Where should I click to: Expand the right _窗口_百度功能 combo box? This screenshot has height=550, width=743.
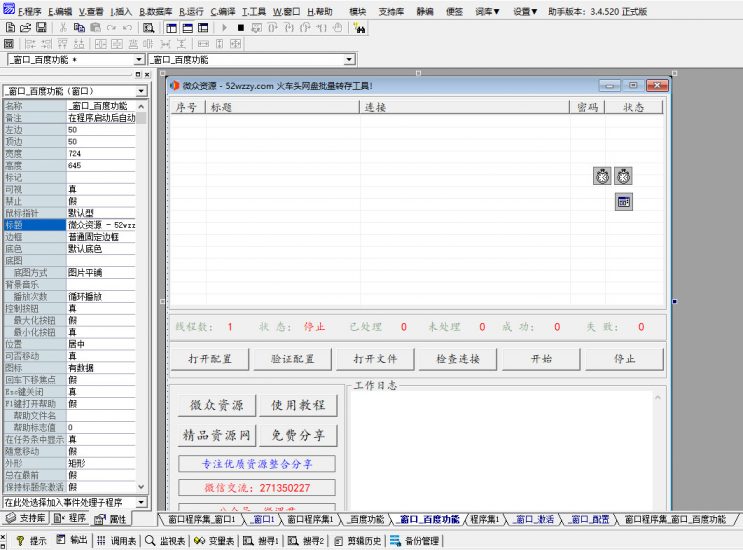pyautogui.click(x=349, y=60)
